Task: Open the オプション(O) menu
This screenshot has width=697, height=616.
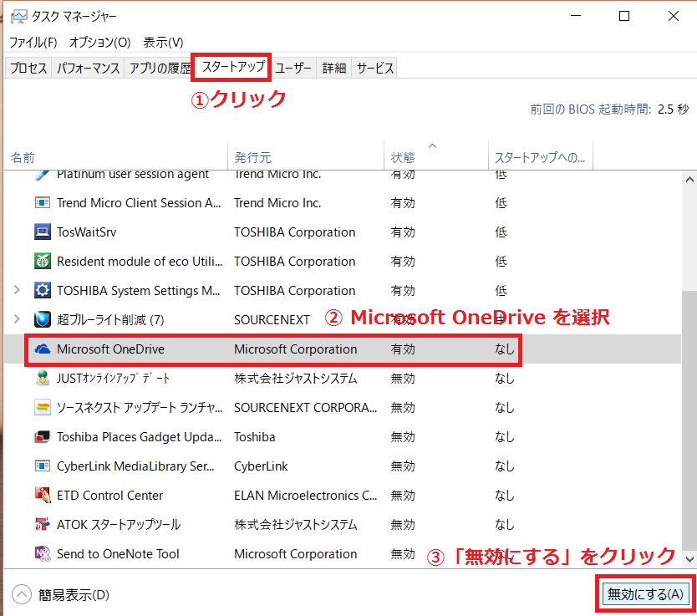Action: 100,43
